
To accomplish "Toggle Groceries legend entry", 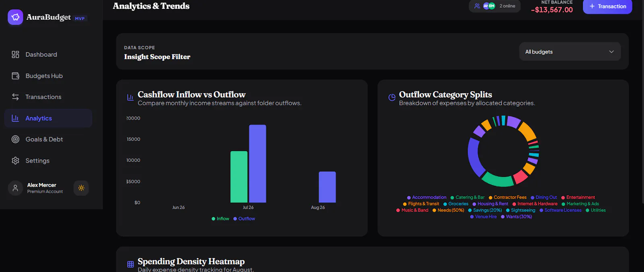I will (456, 204).
